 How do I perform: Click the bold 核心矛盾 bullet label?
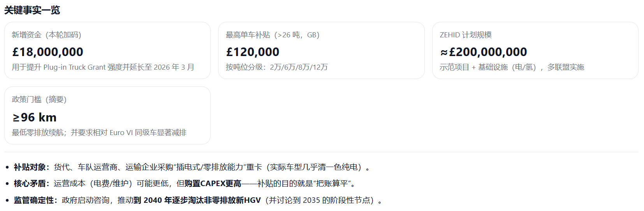pyautogui.click(x=30, y=184)
